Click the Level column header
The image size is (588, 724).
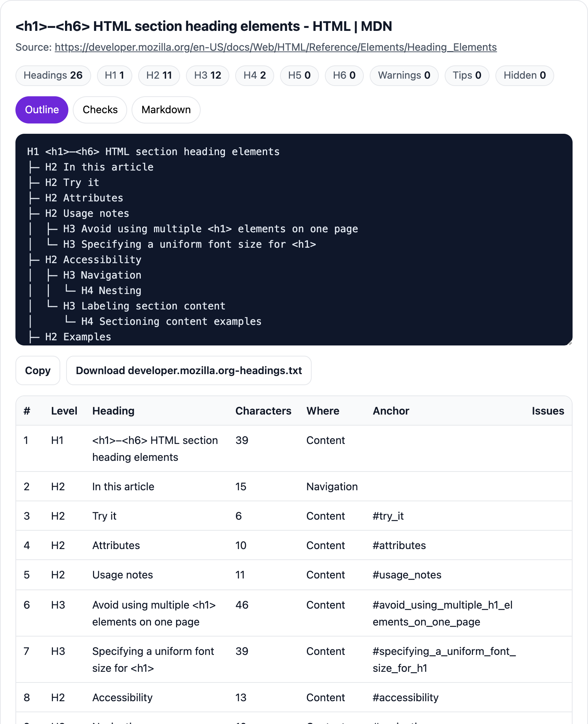64,411
